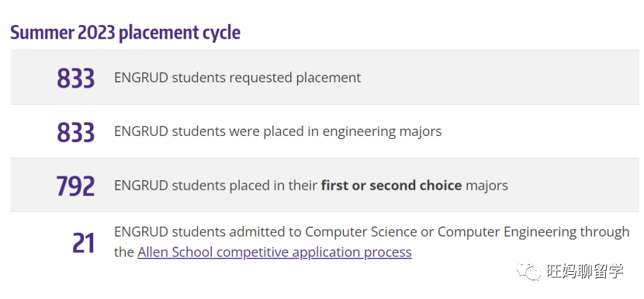Click the Summer 2023 placement cycle heading
Image resolution: width=644 pixels, height=299 pixels.
pos(125,33)
